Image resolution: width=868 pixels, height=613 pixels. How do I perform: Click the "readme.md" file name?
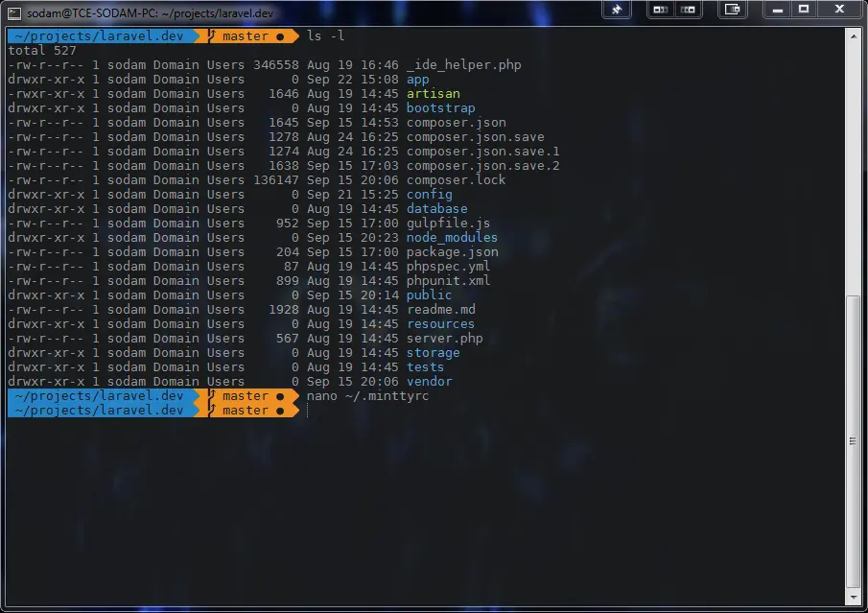pyautogui.click(x=441, y=310)
